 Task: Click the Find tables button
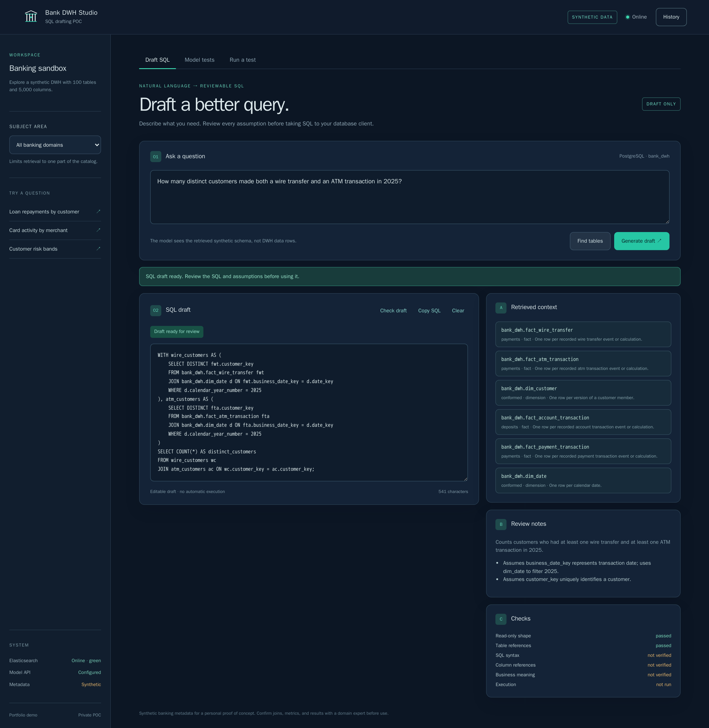click(x=590, y=241)
